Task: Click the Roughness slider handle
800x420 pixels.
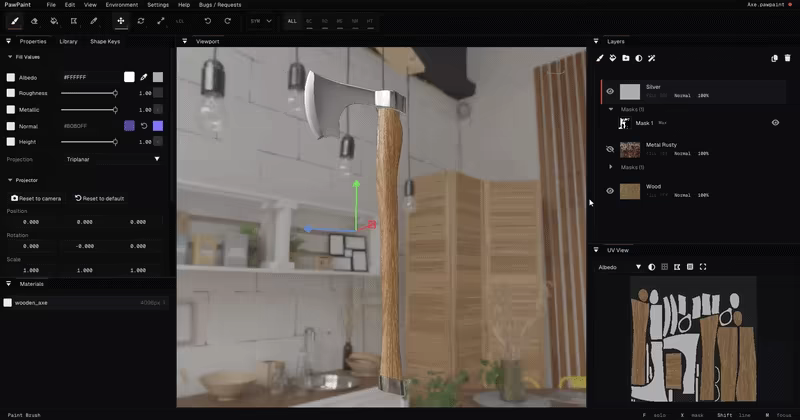Action: pyautogui.click(x=115, y=93)
